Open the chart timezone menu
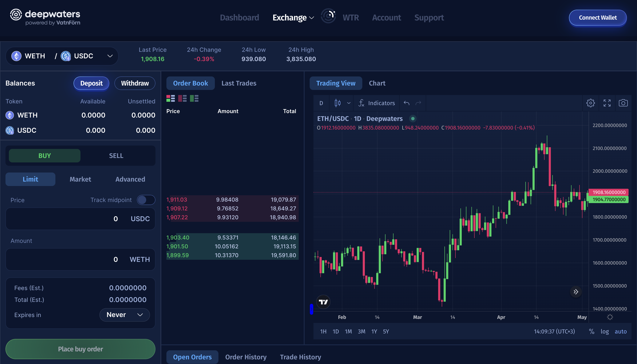This screenshot has width=637, height=364. click(554, 331)
